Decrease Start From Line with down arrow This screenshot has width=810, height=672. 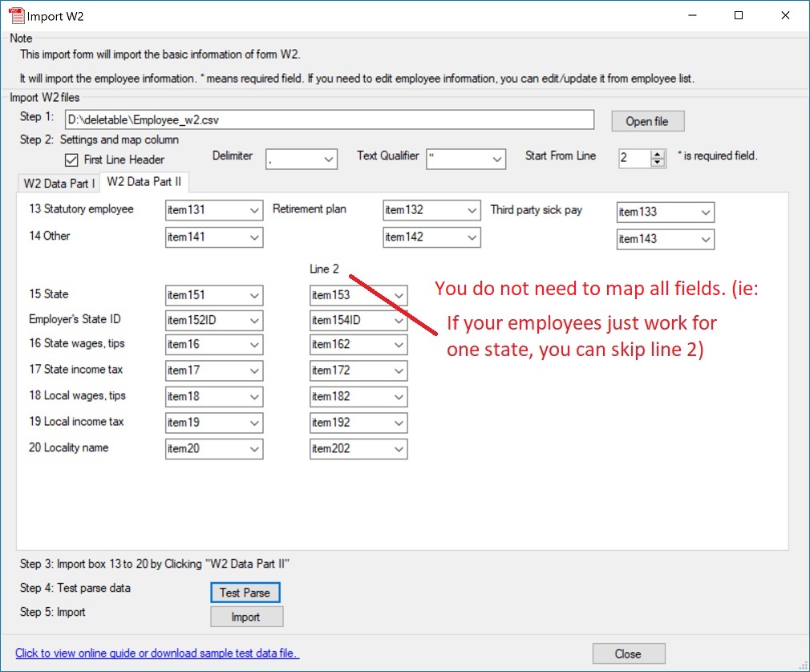tap(658, 163)
